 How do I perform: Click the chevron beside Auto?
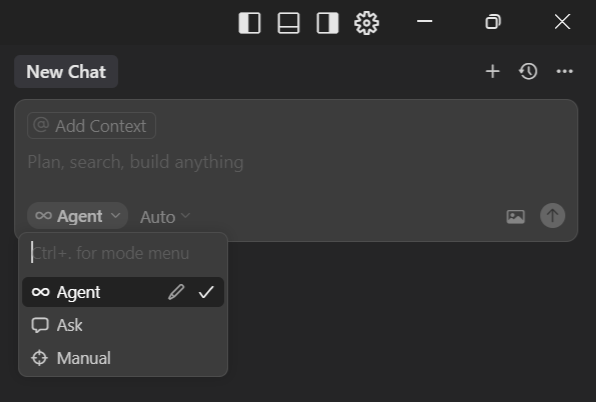tap(185, 216)
